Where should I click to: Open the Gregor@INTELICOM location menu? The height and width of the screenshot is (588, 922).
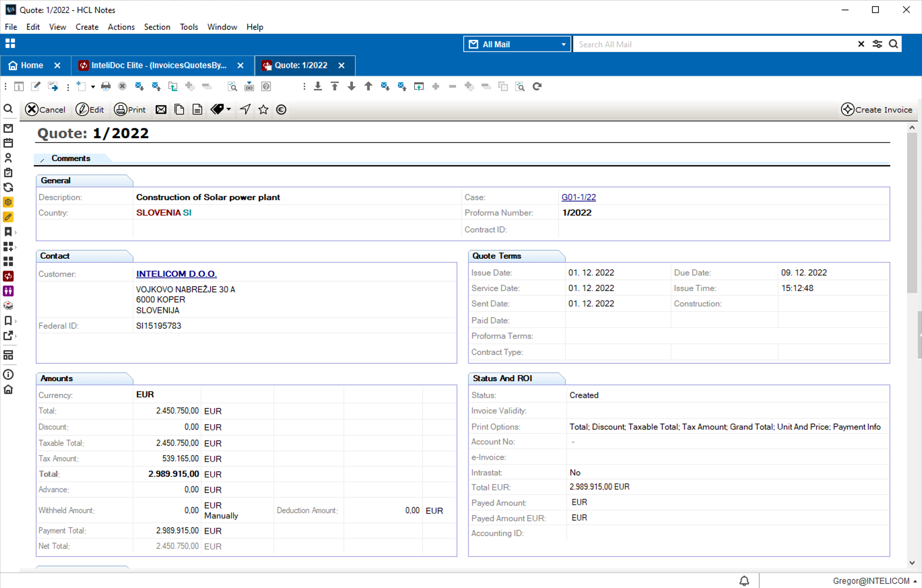tap(874, 581)
